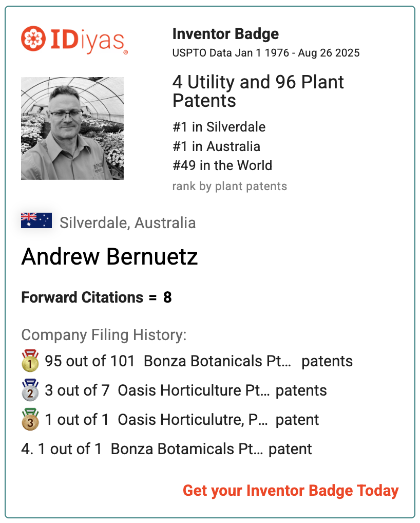Click the IDiyas flower logo icon
Viewport: 420px width, 523px height.
point(33,39)
